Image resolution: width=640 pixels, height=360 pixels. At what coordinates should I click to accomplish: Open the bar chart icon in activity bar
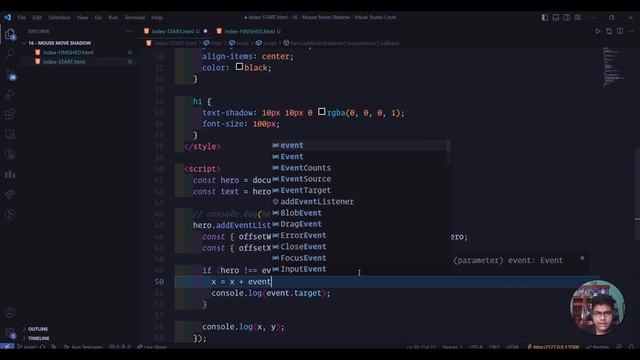click(10, 174)
